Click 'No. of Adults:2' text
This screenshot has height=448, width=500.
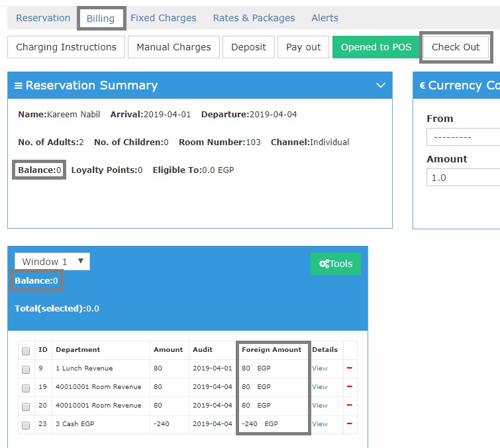point(51,142)
